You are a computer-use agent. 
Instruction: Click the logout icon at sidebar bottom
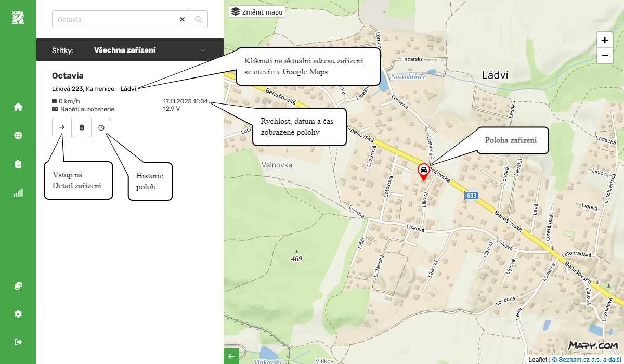(x=18, y=342)
